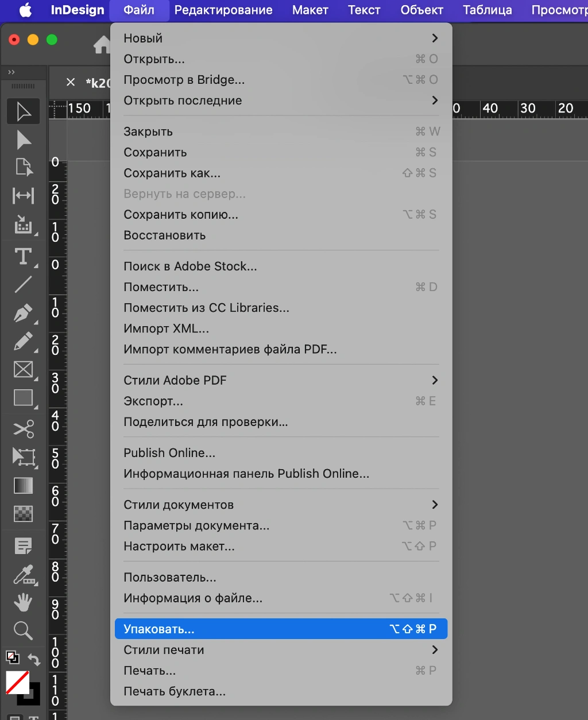Select Publish Online... item

281,453
